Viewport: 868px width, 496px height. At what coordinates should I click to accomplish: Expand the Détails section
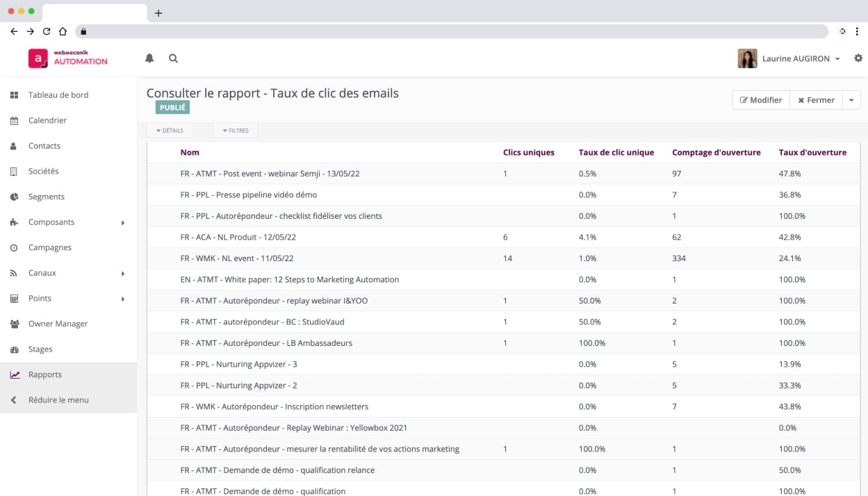point(170,131)
